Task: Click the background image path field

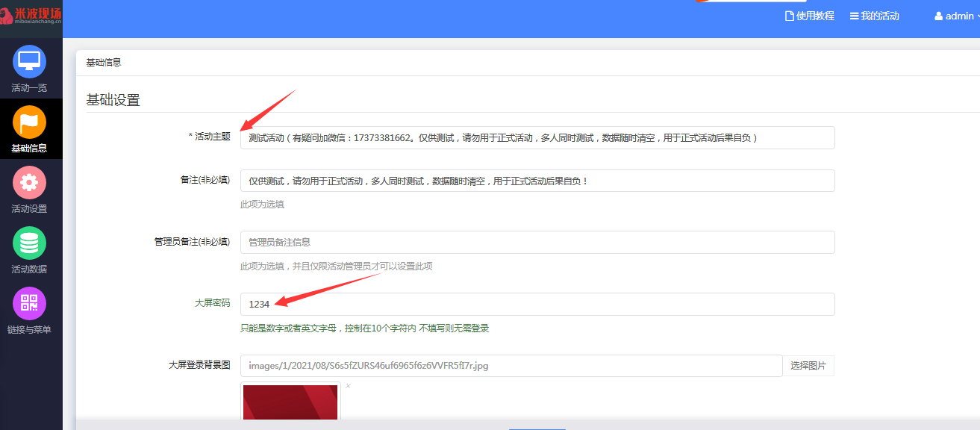Action: pos(511,366)
